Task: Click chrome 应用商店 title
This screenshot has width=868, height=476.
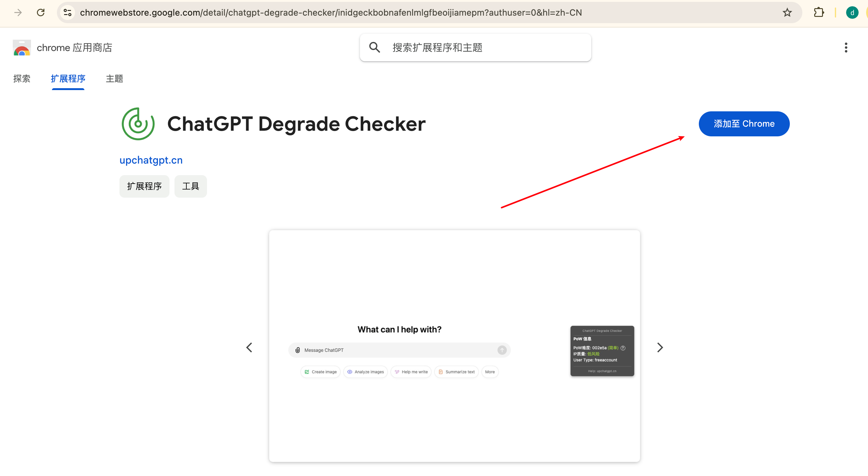Action: pyautogui.click(x=74, y=48)
